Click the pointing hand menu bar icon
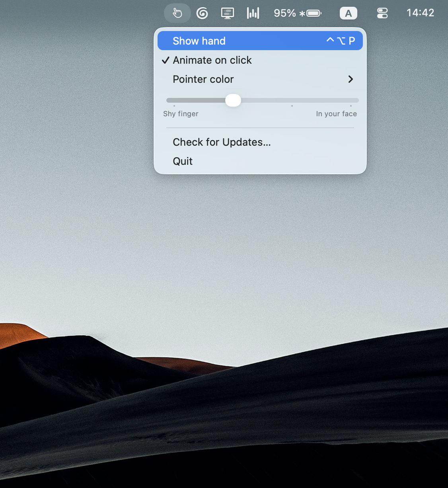 177,14
